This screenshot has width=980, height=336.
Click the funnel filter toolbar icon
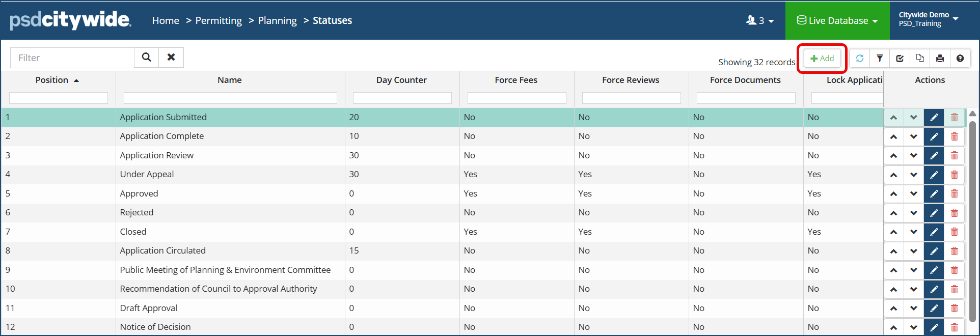880,59
